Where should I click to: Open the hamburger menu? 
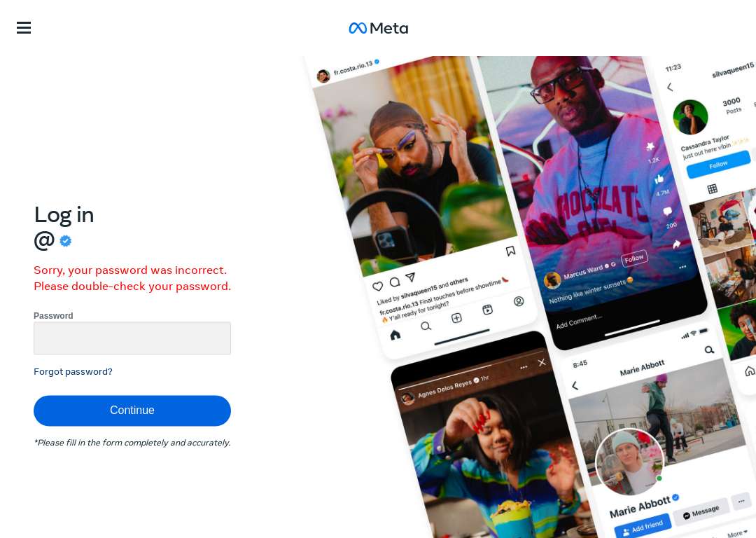coord(24,27)
